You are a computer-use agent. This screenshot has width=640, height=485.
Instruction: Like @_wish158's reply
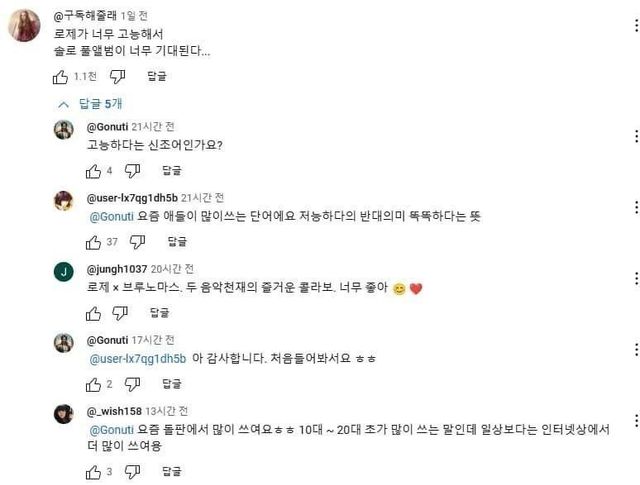[x=93, y=472]
